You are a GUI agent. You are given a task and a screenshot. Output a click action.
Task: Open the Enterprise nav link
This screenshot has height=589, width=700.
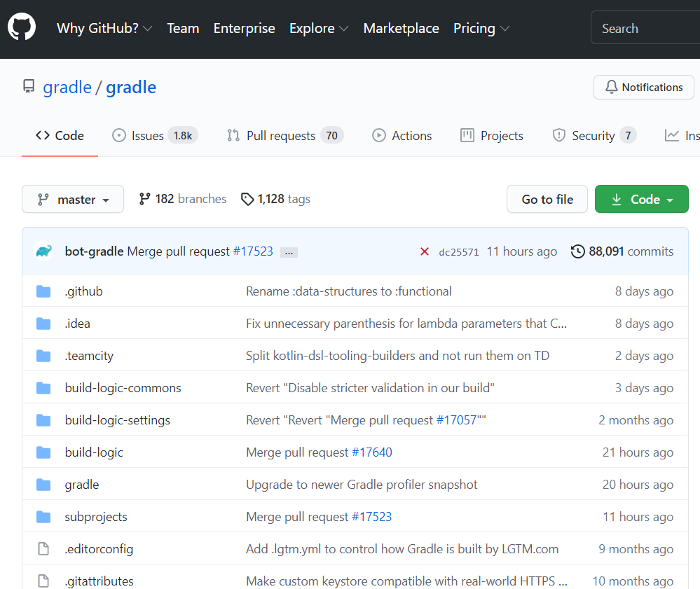(245, 28)
